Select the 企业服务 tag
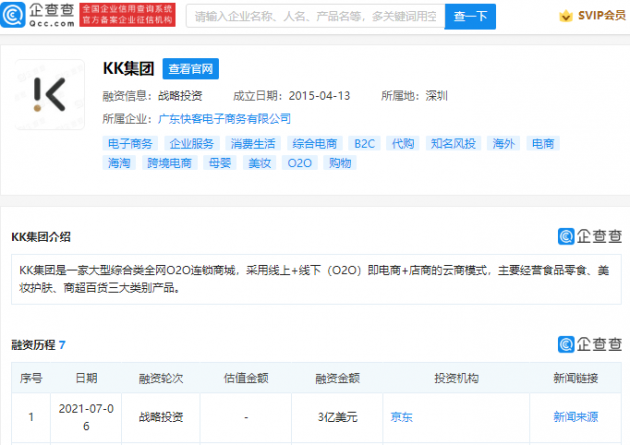630x445 pixels. 191,144
